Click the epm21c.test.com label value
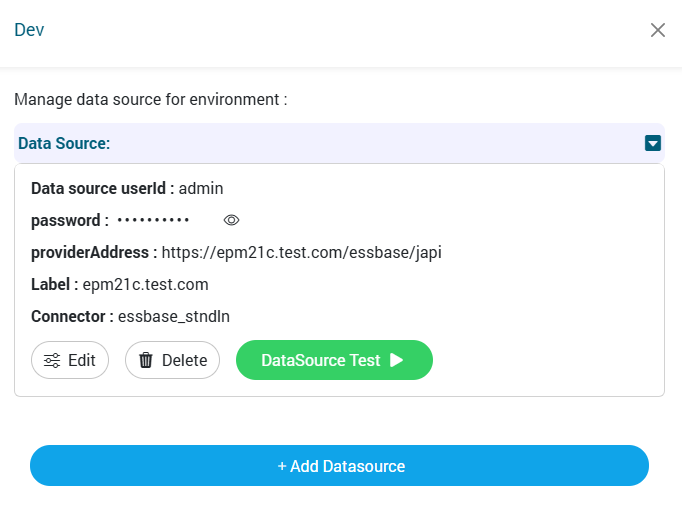This screenshot has width=682, height=517. pos(145,284)
